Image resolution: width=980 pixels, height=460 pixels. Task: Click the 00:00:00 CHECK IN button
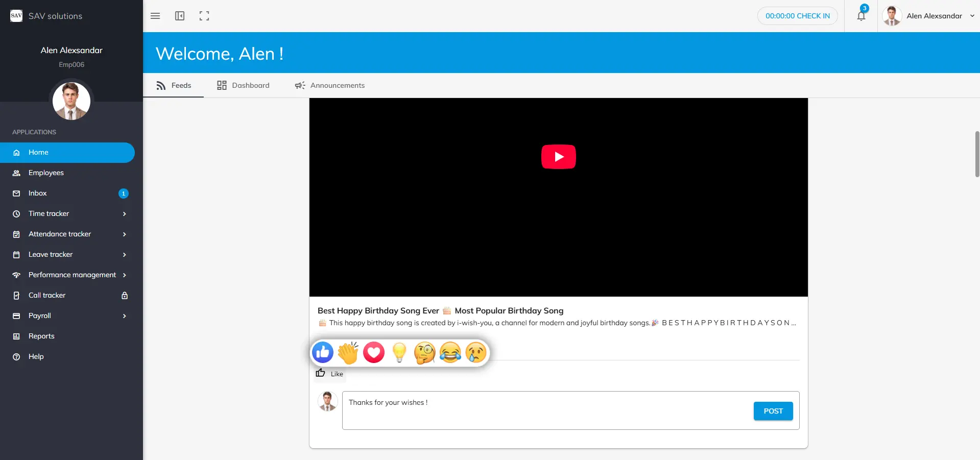click(797, 16)
